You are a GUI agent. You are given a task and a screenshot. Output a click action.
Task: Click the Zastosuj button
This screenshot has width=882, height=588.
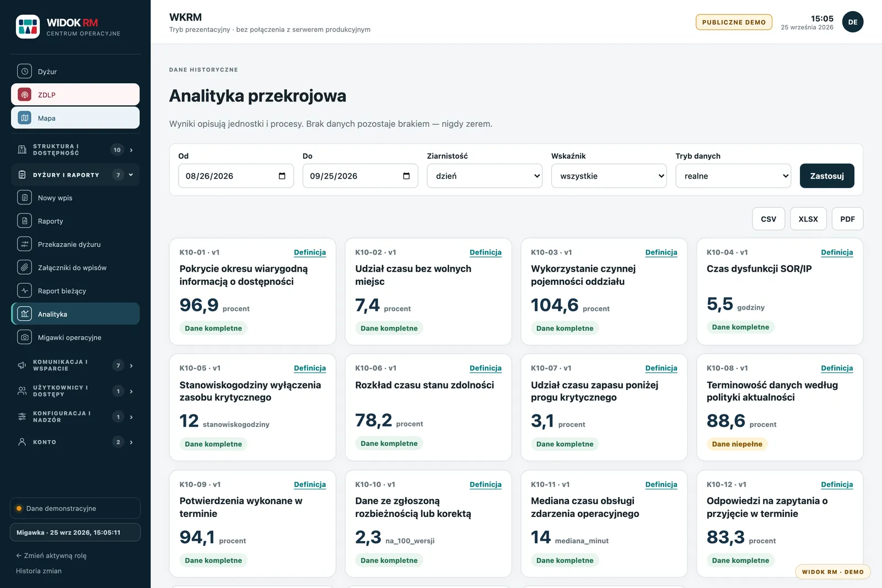click(827, 176)
